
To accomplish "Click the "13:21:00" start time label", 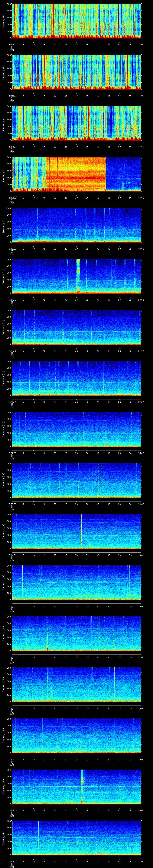I will (x=12, y=402).
